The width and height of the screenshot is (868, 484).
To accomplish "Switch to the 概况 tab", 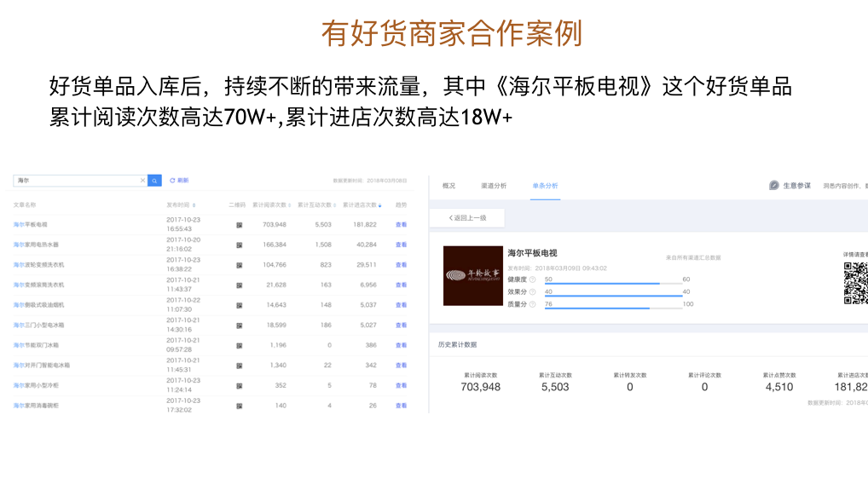I will 449,186.
